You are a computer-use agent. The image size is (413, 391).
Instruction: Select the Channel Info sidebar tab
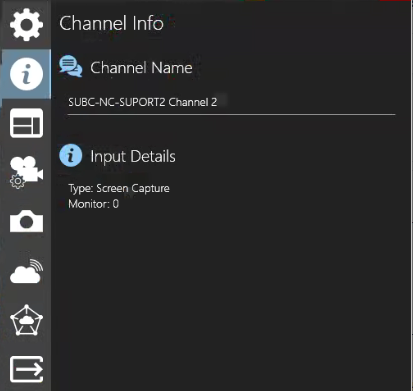point(26,74)
